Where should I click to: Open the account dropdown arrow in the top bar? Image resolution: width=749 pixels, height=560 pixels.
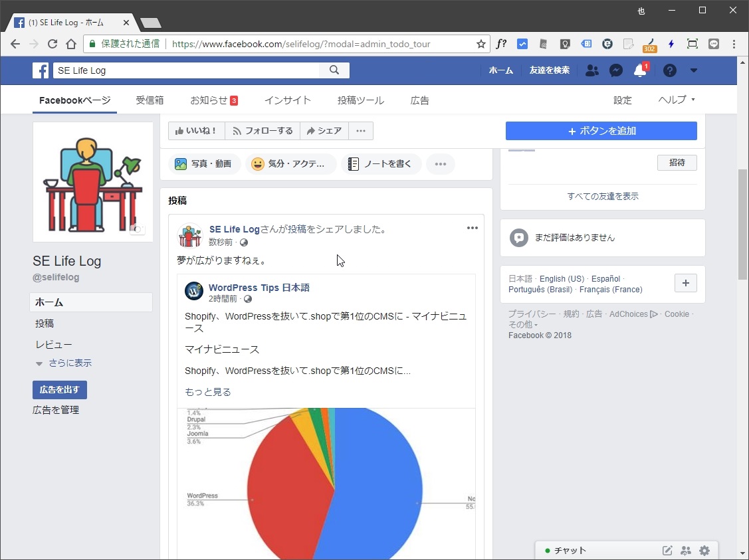click(693, 70)
